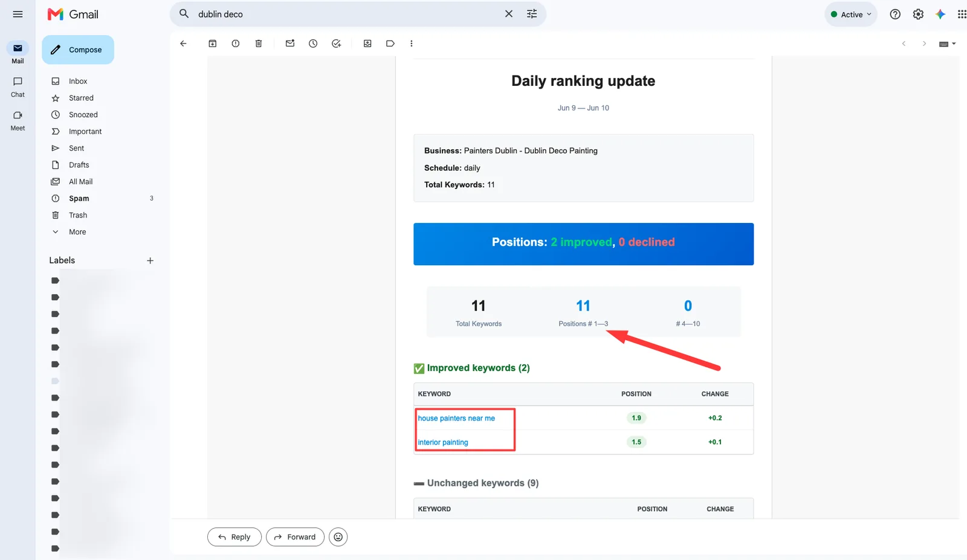This screenshot has height=560, width=967.
Task: Click the Compose button
Action: 78,50
